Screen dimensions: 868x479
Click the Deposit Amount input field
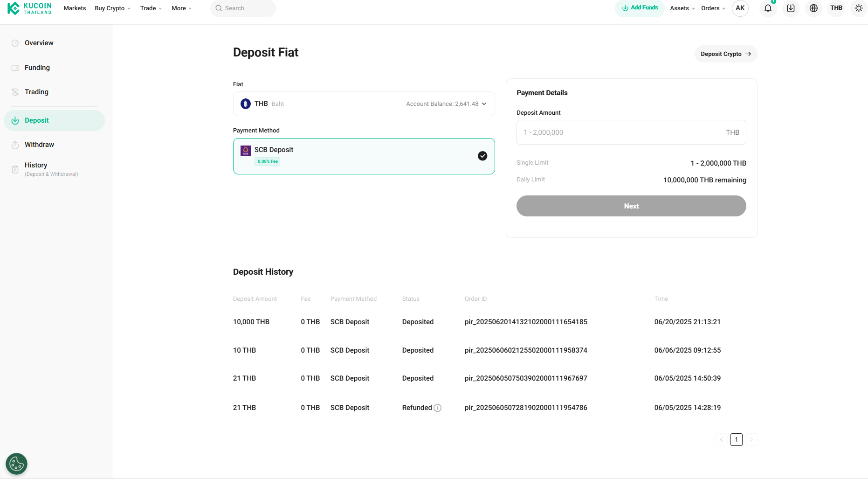[x=620, y=132]
